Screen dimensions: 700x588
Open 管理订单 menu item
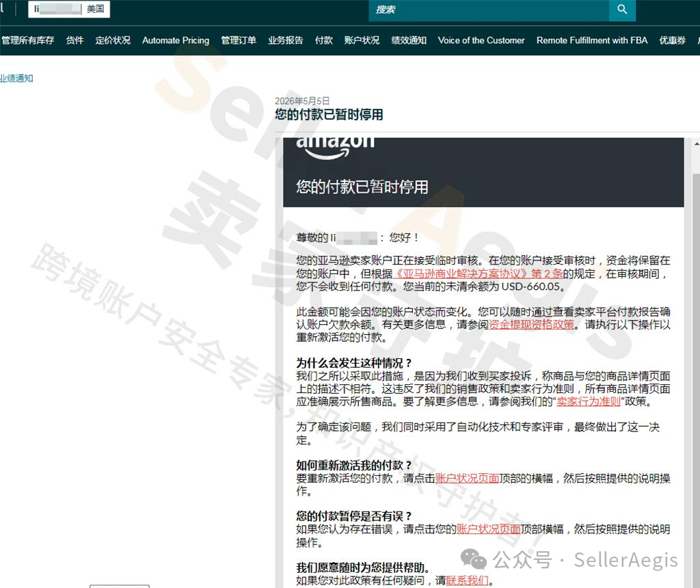coord(239,40)
